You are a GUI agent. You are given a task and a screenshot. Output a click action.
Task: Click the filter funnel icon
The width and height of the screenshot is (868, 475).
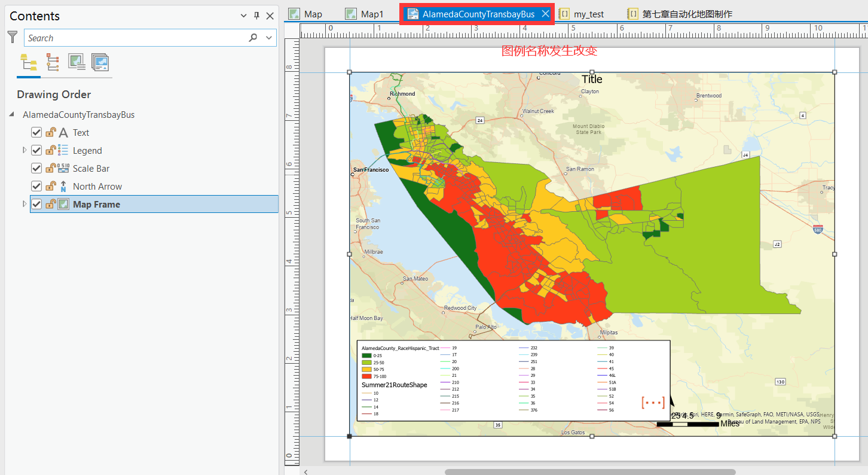coord(13,37)
